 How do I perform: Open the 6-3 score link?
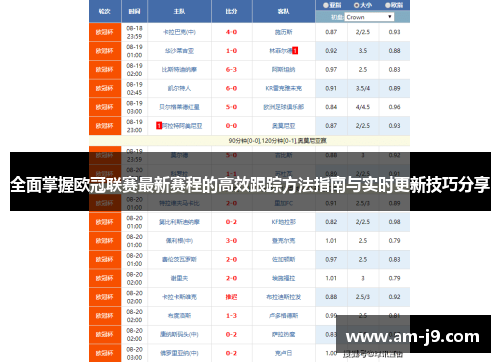coord(231,69)
